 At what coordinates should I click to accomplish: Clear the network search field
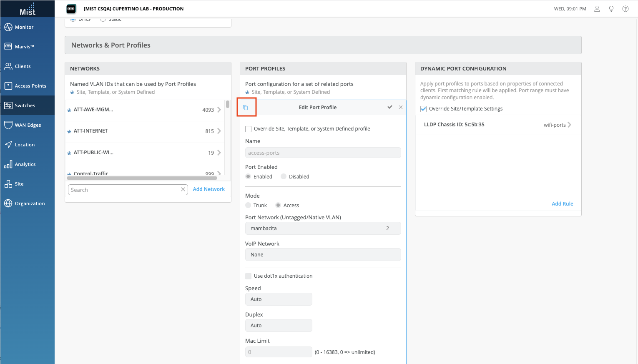(x=183, y=190)
